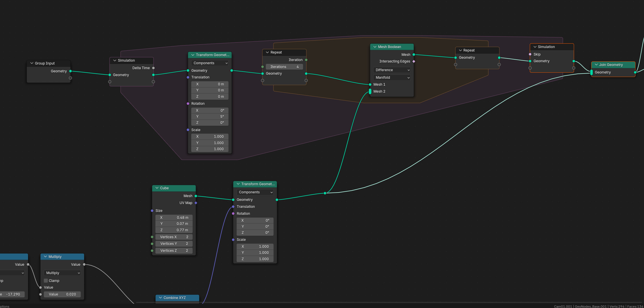Edit upper Transform Scale X 1.000
644x308 pixels.
tap(210, 137)
